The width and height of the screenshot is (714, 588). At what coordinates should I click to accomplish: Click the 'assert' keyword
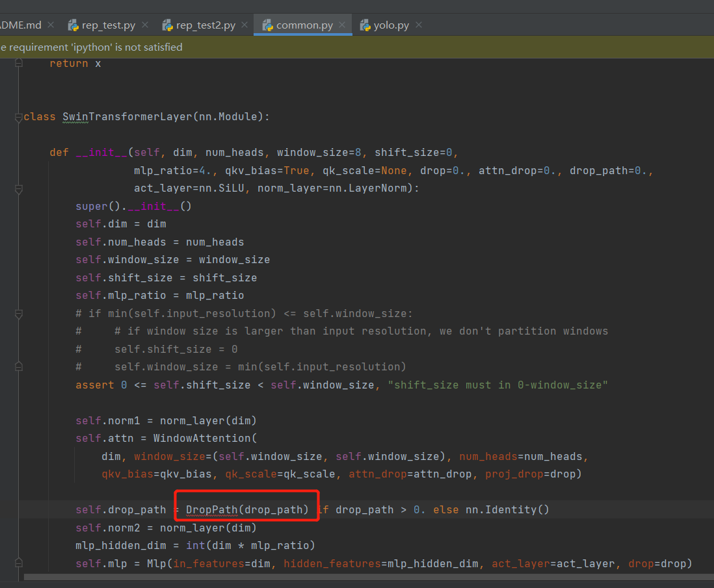[x=95, y=385]
